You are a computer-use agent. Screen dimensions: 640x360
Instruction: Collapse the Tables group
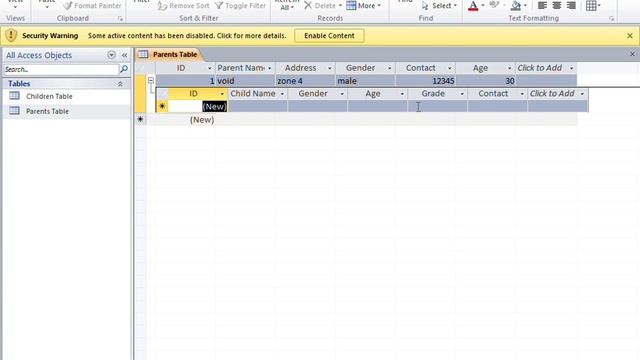(x=120, y=84)
